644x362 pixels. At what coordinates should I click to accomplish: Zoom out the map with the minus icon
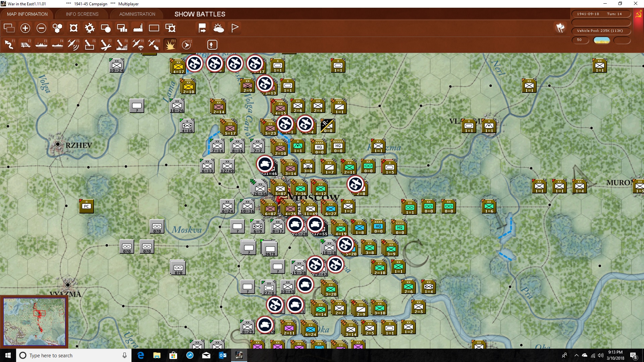41,28
